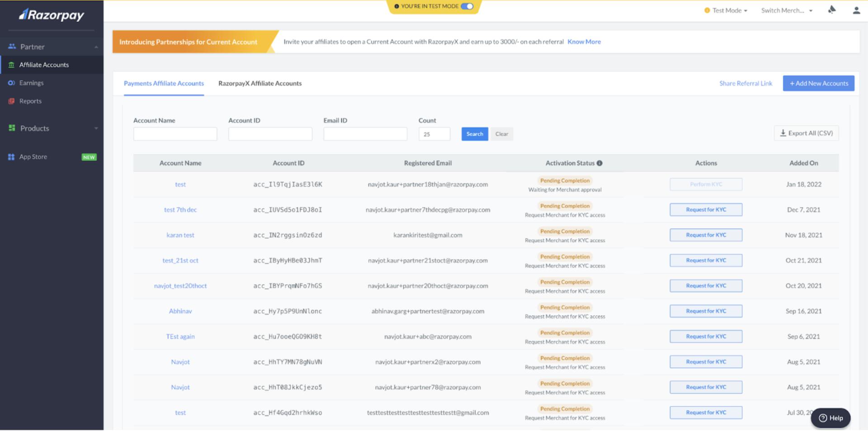This screenshot has width=868, height=431.
Task: Toggle the test mode switch off
Action: coord(467,6)
